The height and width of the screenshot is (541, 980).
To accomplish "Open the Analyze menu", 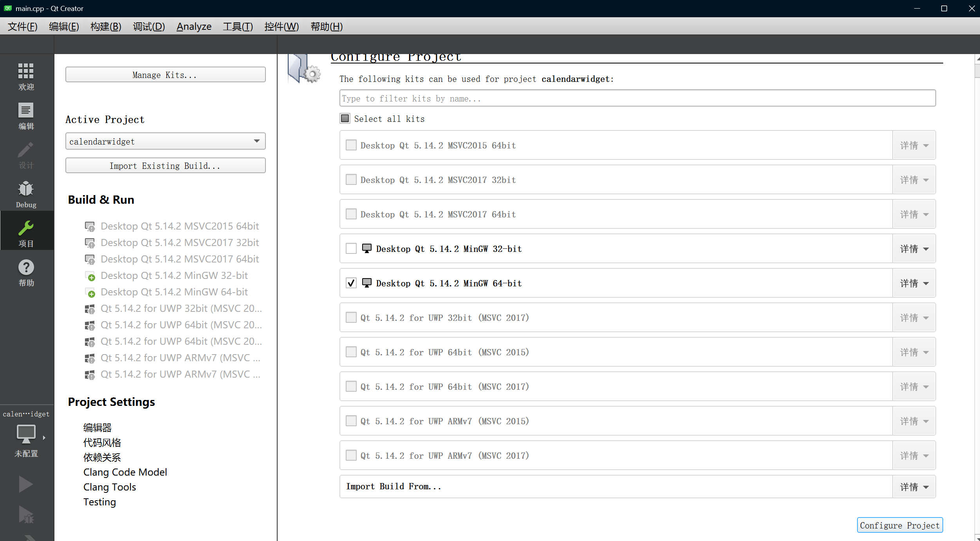I will (x=194, y=27).
